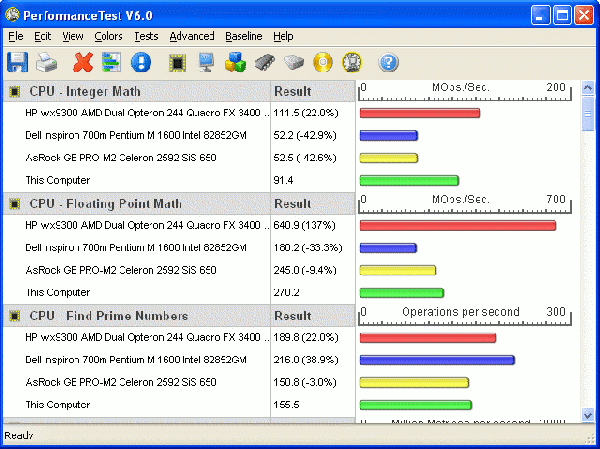Select This Computer row under Find Prime Numbers

(179, 405)
